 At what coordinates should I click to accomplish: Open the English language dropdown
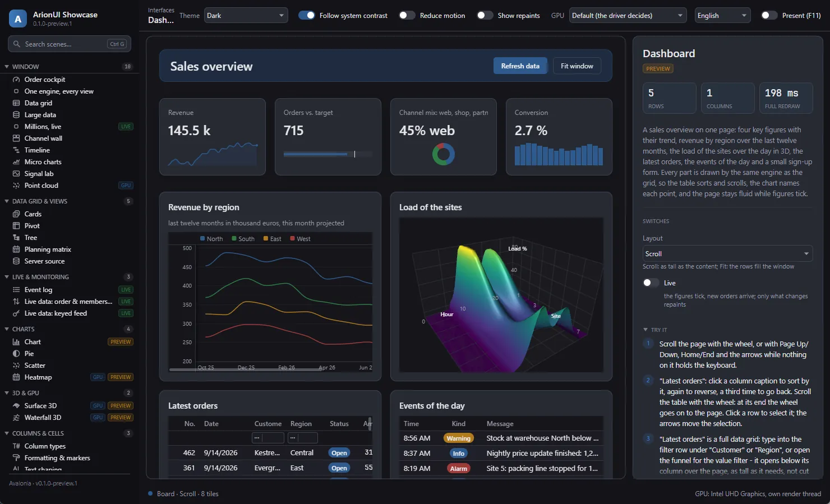point(723,15)
